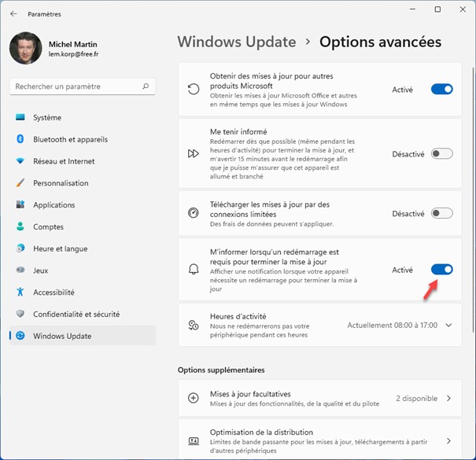Click the Réseau et Internet Wi-Fi icon

tap(20, 161)
